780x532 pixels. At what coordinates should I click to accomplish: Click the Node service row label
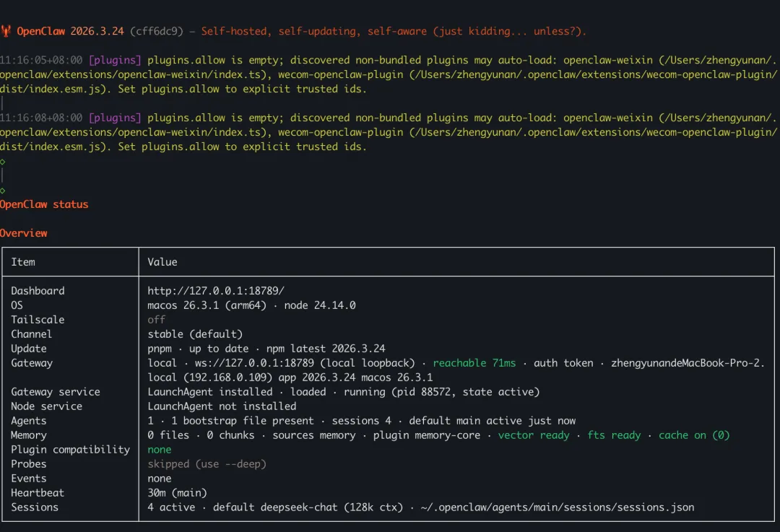coord(47,406)
